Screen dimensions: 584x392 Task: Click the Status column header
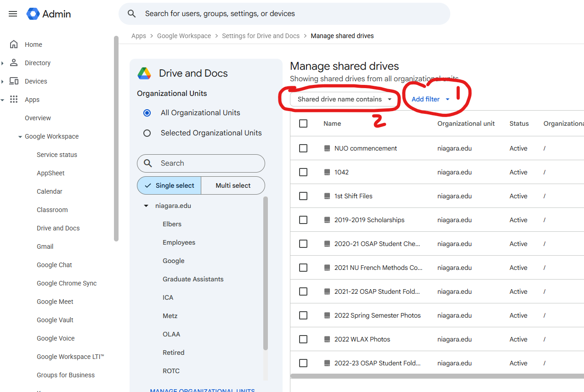519,123
